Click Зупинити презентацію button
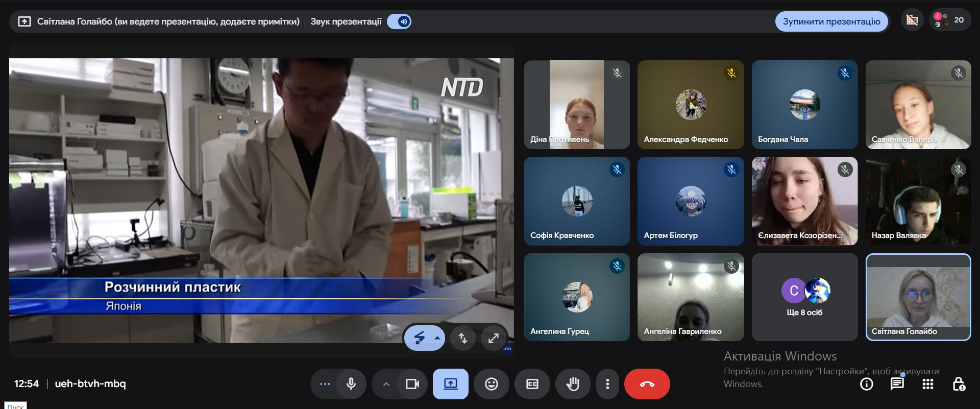Image resolution: width=980 pixels, height=409 pixels. (x=831, y=21)
